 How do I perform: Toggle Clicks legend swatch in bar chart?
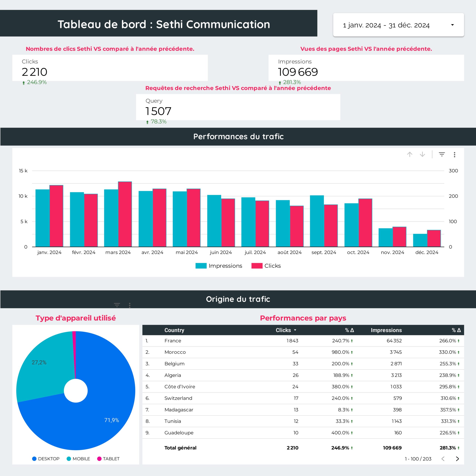[257, 266]
